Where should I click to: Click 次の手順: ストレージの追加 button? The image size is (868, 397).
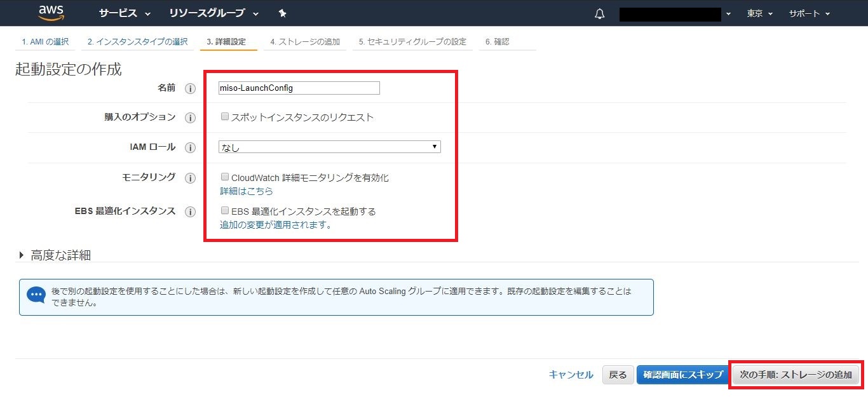pyautogui.click(x=796, y=375)
